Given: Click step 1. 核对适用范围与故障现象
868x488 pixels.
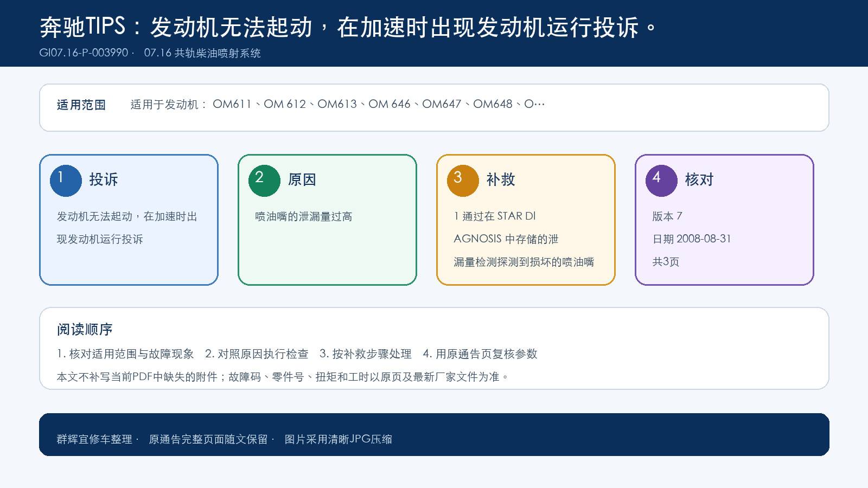Looking at the screenshot, I should [125, 354].
